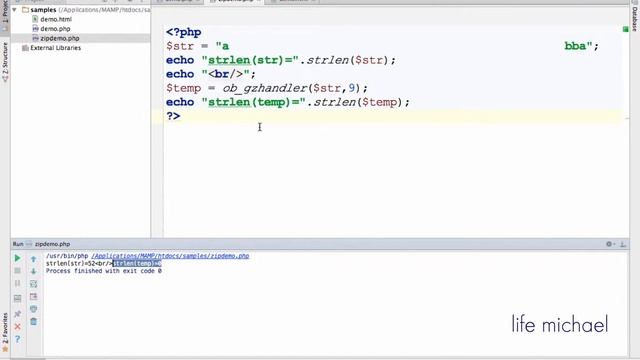This screenshot has width=640, height=360.
Task: Click the demo.html file icon
Action: click(x=35, y=19)
